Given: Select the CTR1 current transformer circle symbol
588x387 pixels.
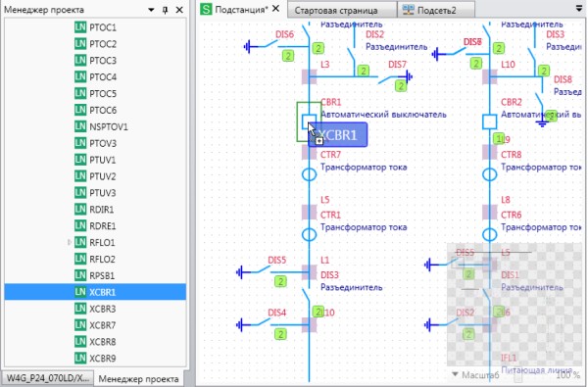Looking at the screenshot, I should coord(309,234).
